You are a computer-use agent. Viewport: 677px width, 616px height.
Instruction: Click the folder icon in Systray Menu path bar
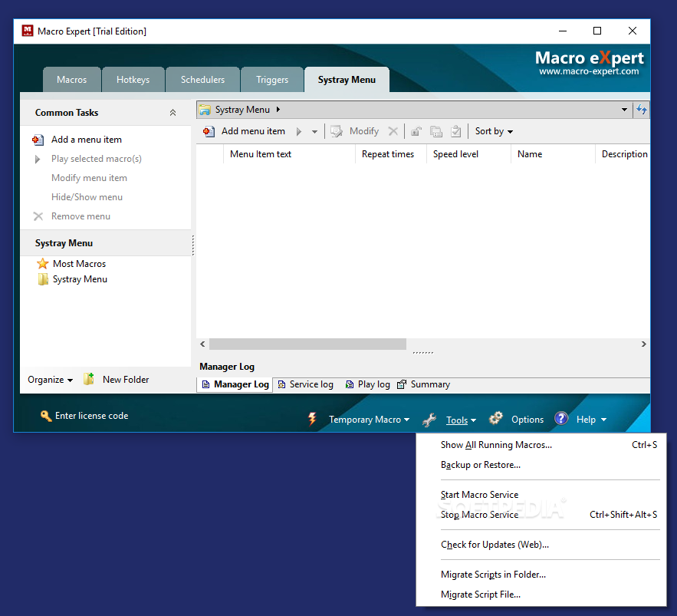[x=205, y=110]
